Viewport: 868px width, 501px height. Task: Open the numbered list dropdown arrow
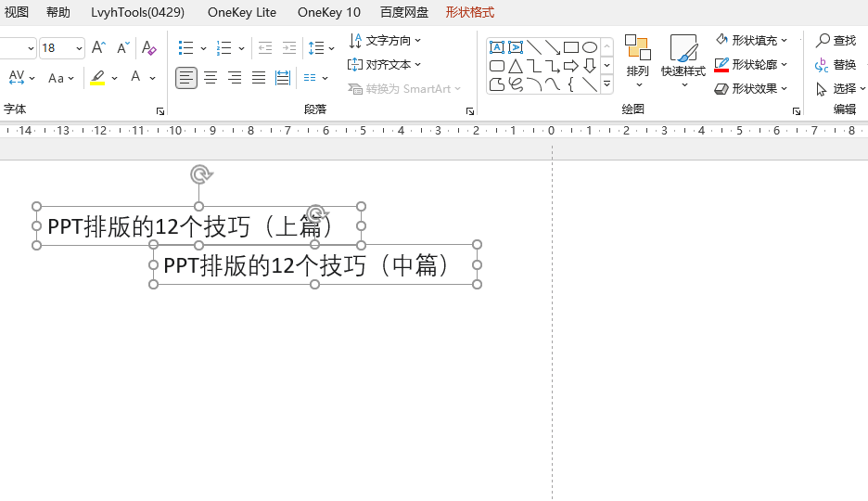click(x=241, y=48)
